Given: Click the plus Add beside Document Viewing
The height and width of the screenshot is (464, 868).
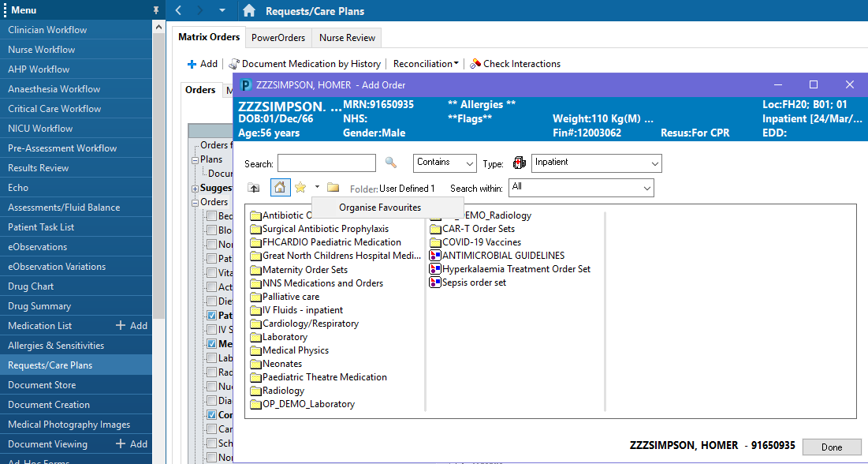Looking at the screenshot, I should pyautogui.click(x=132, y=444).
